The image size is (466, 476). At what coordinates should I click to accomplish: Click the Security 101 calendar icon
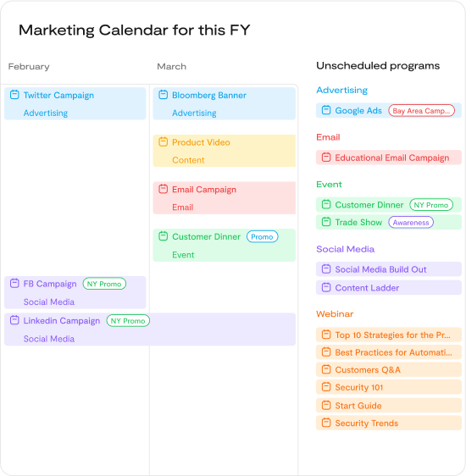[326, 387]
